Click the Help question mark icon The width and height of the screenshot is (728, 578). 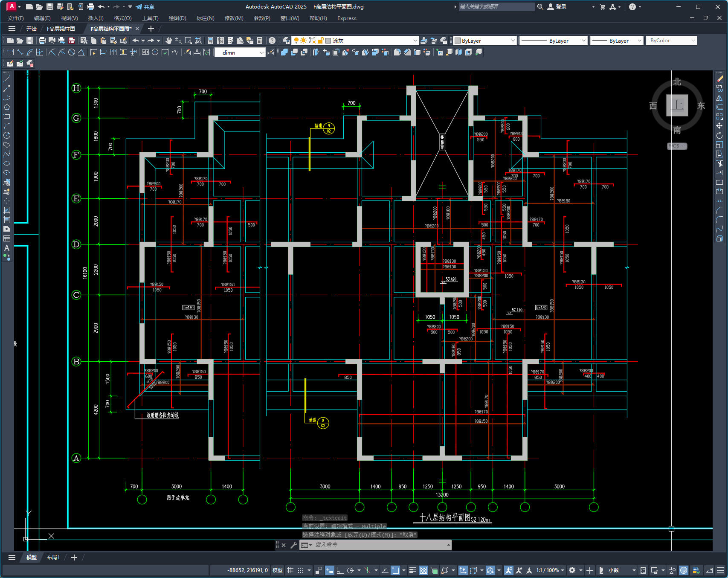click(272, 41)
